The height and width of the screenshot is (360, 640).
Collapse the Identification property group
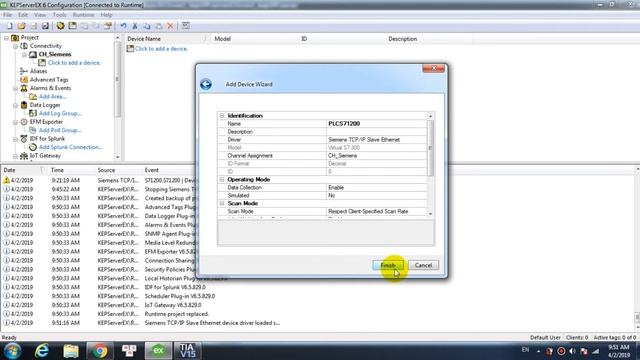(222, 116)
